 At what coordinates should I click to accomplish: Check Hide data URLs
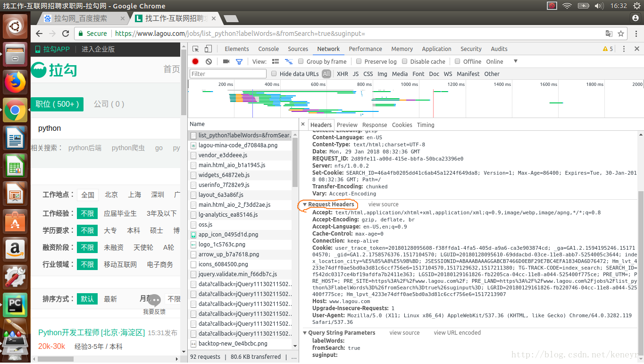coord(274,74)
